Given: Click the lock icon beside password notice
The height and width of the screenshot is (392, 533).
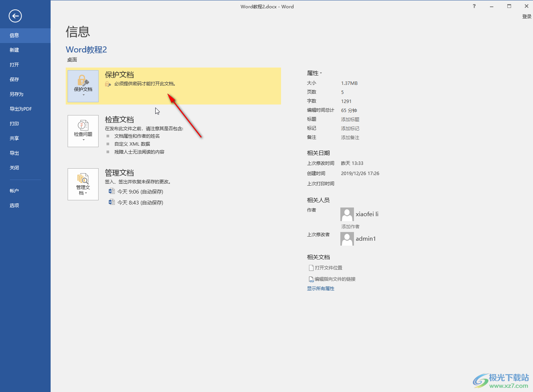Looking at the screenshot, I should [108, 84].
